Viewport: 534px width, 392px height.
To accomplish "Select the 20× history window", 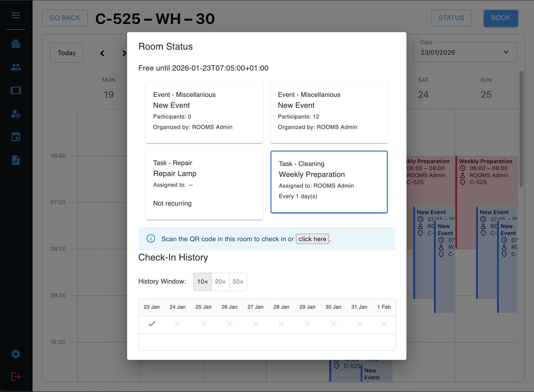I will 220,282.
